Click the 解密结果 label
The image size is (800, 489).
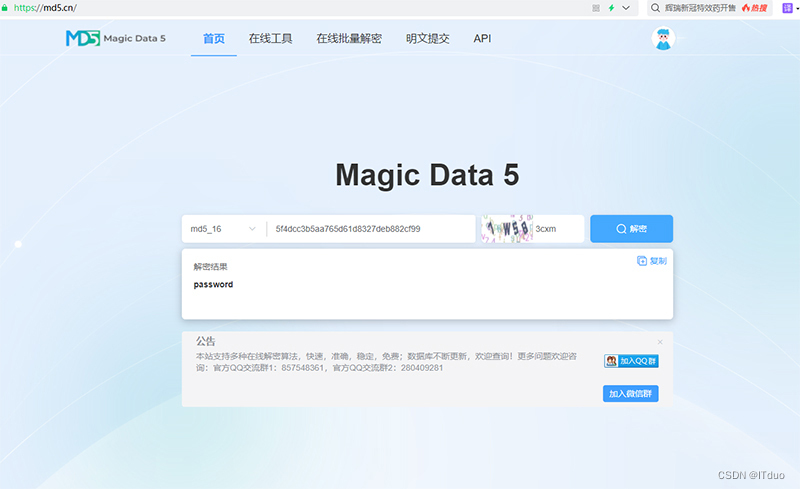[x=210, y=266]
